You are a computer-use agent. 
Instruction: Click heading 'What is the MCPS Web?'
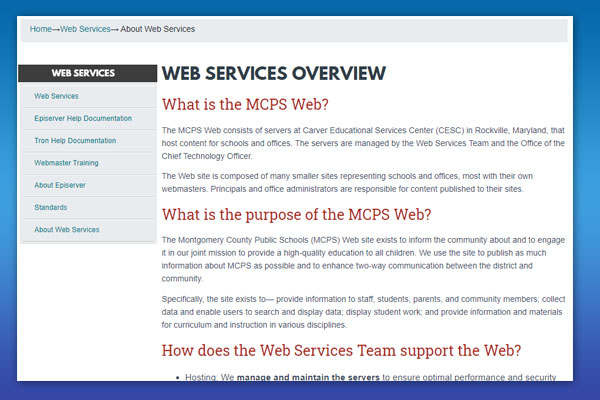click(245, 104)
